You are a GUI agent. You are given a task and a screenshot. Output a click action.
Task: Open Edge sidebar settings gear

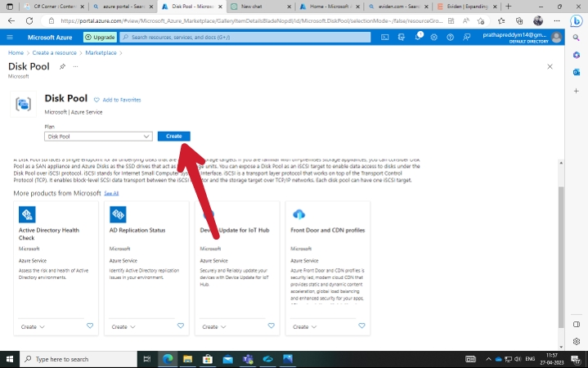click(577, 341)
